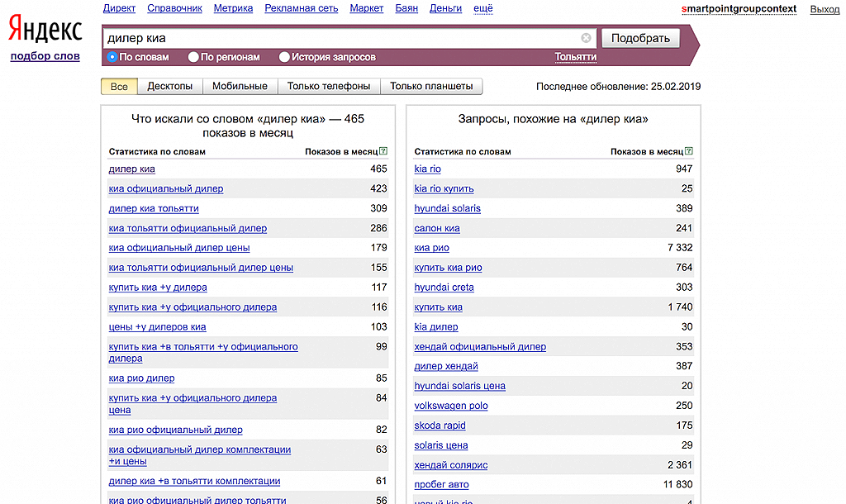Click the Яндекс logo
846x504 pixels.
click(x=45, y=29)
